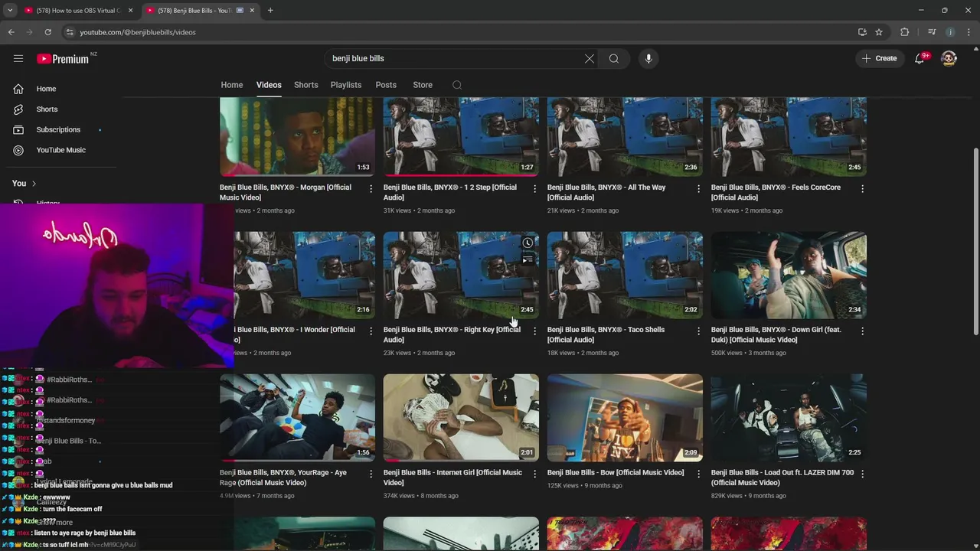Open options menu for I Wonder video
Image resolution: width=980 pixels, height=551 pixels.
pos(371,331)
